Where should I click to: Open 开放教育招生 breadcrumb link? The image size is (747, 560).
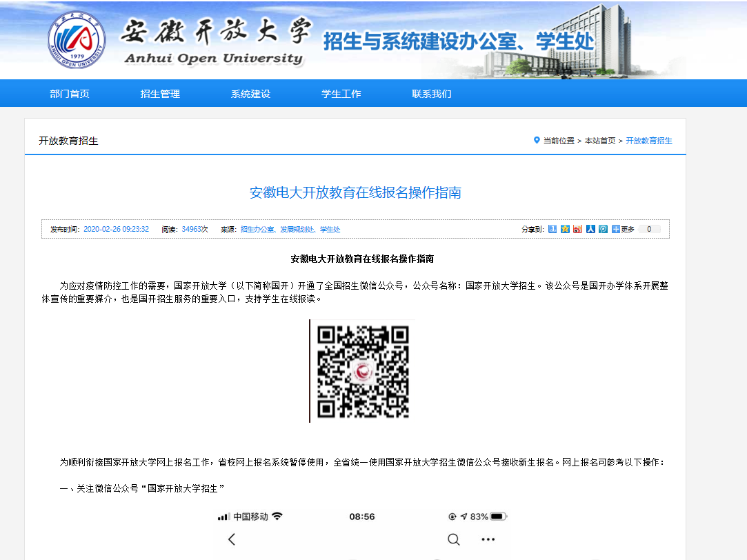pyautogui.click(x=649, y=141)
